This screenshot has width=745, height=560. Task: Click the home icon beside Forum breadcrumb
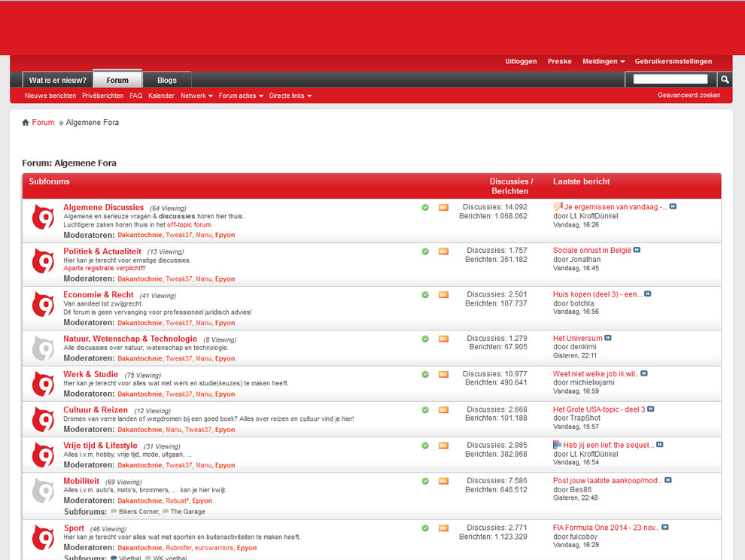(x=26, y=123)
